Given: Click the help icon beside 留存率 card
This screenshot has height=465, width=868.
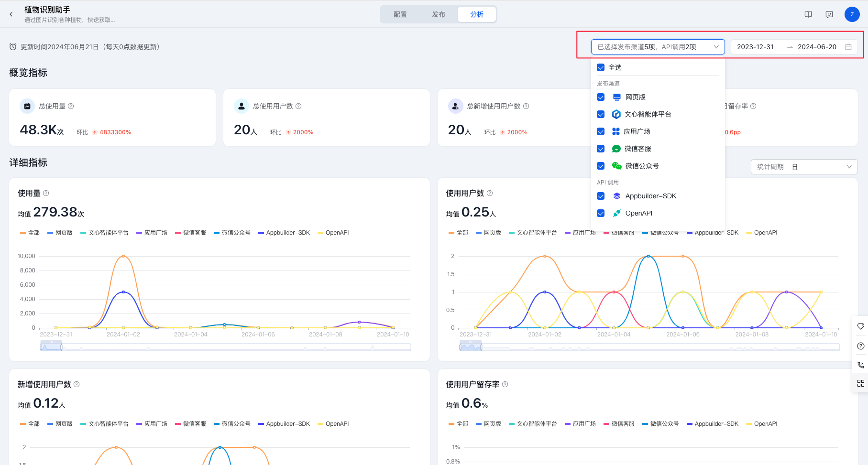Looking at the screenshot, I should coord(753,106).
